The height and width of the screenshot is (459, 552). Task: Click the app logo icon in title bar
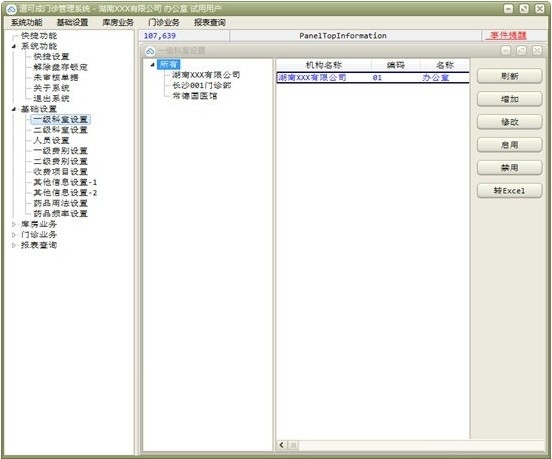tap(12, 9)
